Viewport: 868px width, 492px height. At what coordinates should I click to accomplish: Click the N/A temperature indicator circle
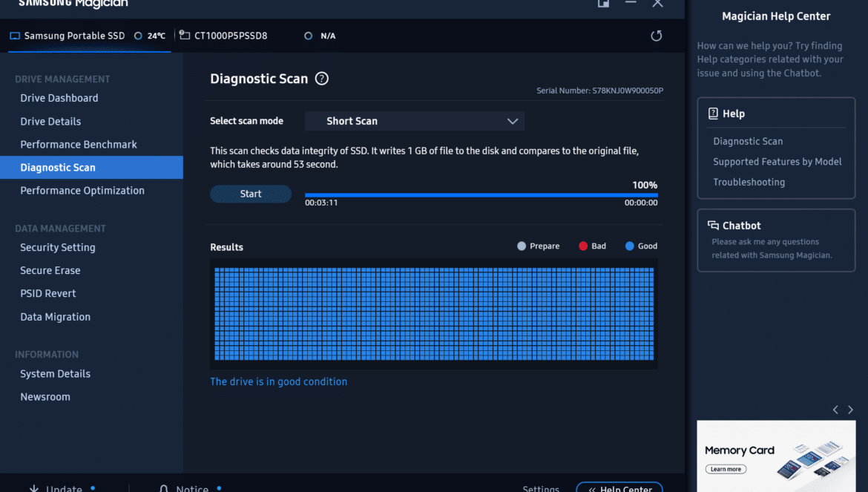(309, 36)
